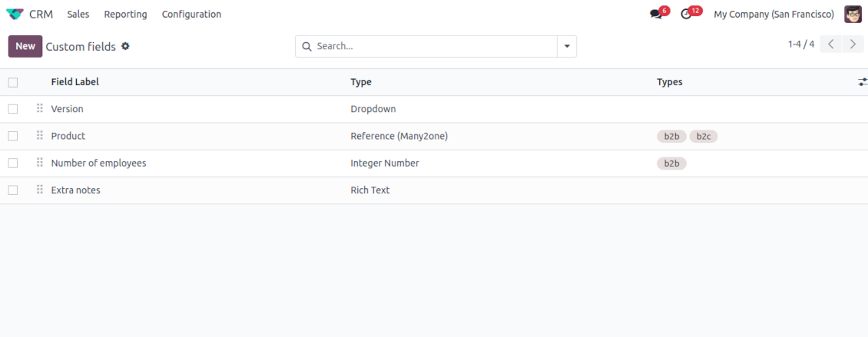Check the Number of employees row checkbox
The height and width of the screenshot is (337, 868).
[13, 164]
